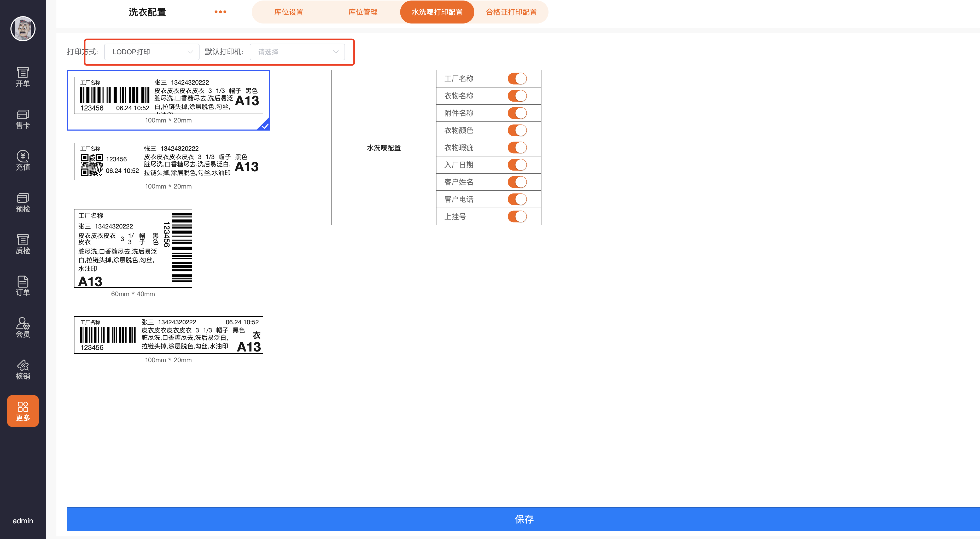Click the 售卡 card icon
Screen dimensions: 980x539
(23, 119)
